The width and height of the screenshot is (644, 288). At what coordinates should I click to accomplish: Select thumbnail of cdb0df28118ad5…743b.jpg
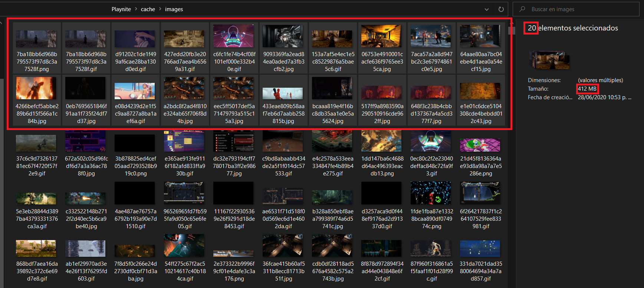332,246
